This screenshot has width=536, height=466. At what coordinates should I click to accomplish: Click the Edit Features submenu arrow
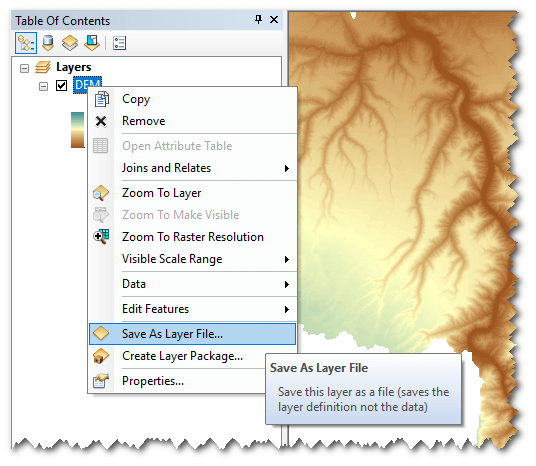click(287, 309)
